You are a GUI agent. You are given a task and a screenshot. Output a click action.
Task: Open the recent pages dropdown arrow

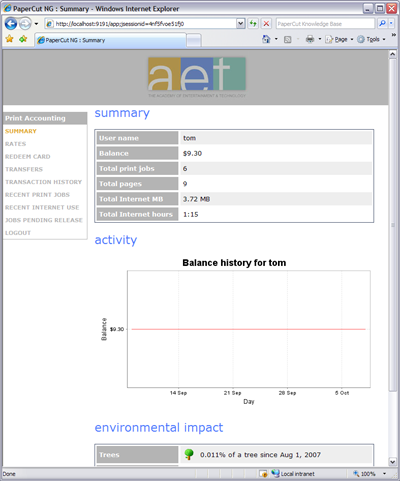click(36, 24)
